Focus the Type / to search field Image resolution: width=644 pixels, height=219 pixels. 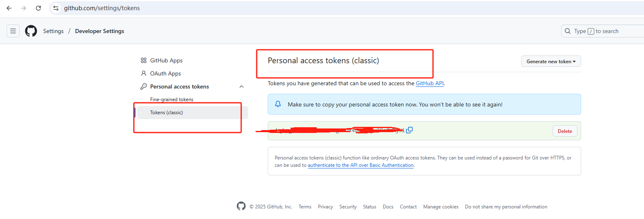coord(602,31)
